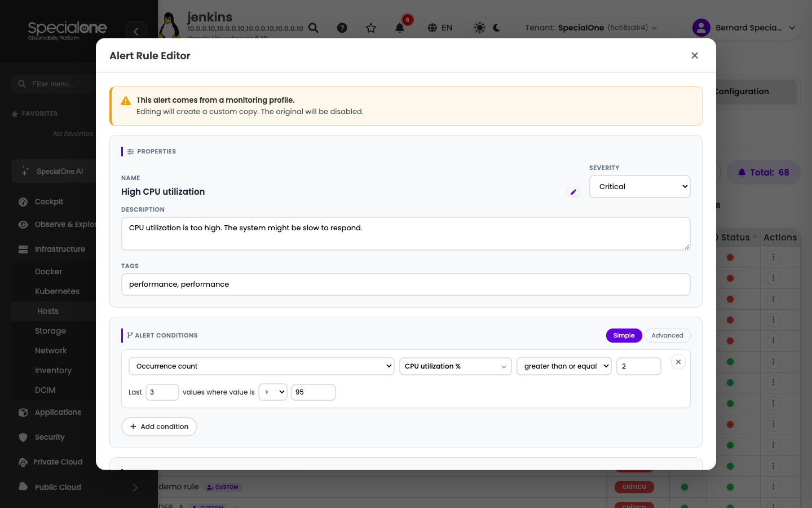The width and height of the screenshot is (812, 508).
Task: Click the Public Cloud icon
Action: pyautogui.click(x=23, y=487)
